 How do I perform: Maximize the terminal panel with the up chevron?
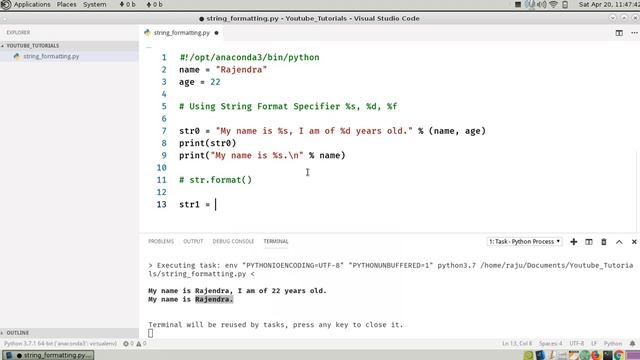[619, 242]
